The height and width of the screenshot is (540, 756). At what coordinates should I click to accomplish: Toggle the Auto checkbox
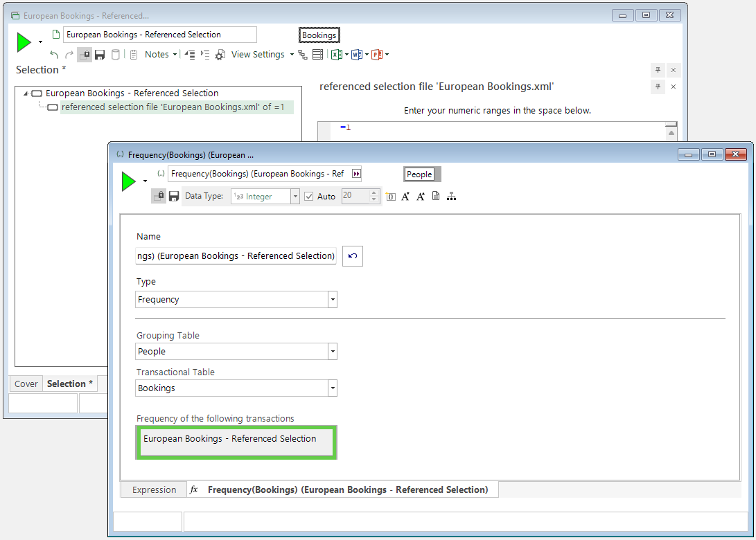pyautogui.click(x=309, y=197)
